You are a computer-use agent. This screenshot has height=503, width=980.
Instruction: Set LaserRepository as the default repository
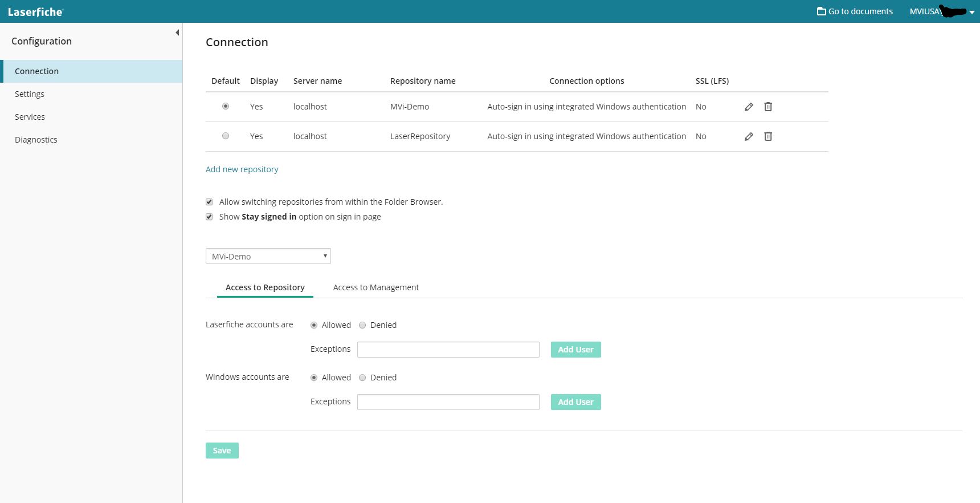tap(226, 136)
